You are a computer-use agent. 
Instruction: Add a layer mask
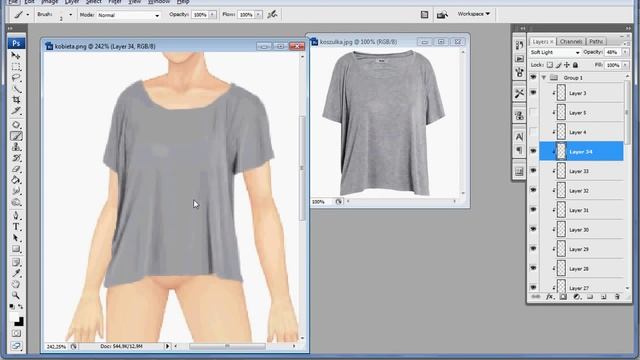tap(563, 297)
